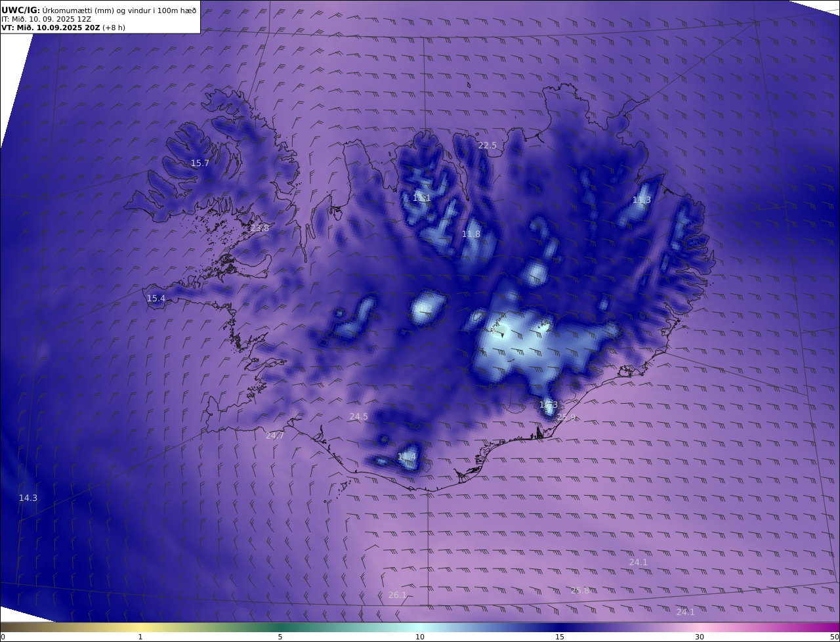Click the colorbar tick label 50

pyautogui.click(x=834, y=637)
